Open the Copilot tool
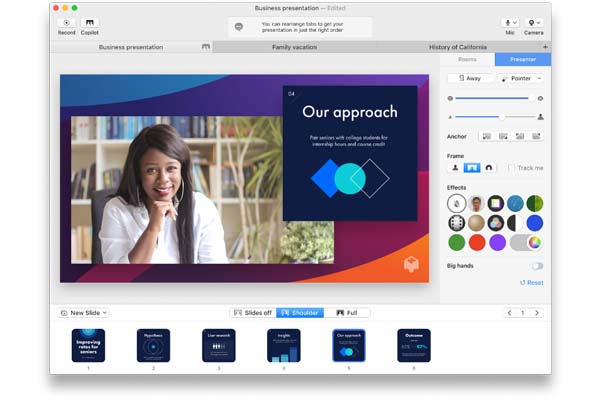This screenshot has height=400, width=600. 90,24
